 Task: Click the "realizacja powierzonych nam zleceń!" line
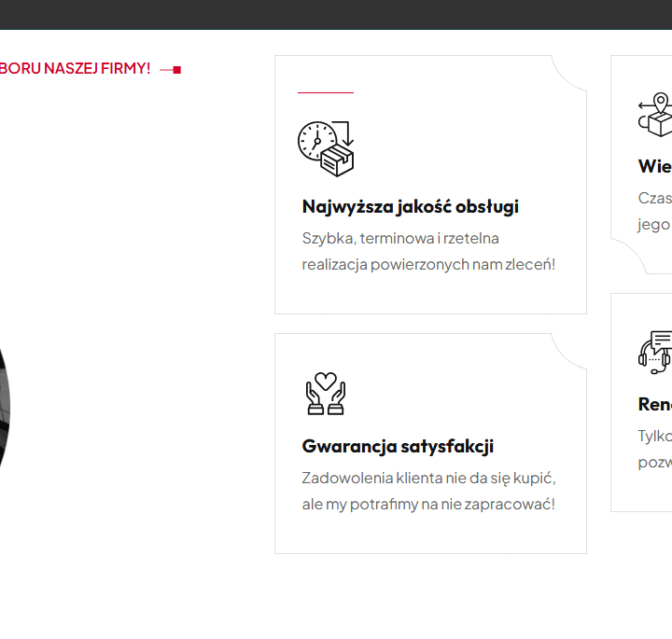pyautogui.click(x=428, y=264)
